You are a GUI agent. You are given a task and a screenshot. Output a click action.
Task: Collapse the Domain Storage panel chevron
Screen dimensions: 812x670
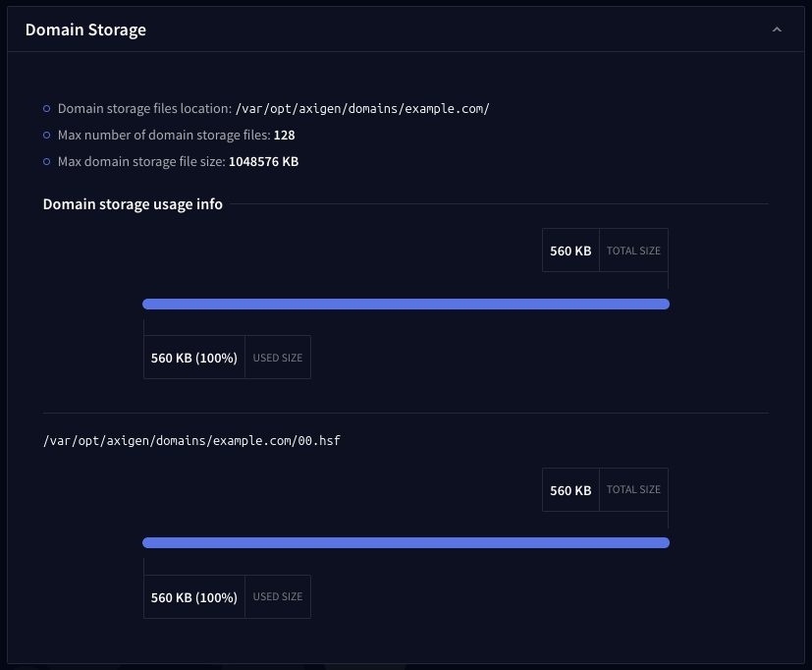click(x=777, y=29)
